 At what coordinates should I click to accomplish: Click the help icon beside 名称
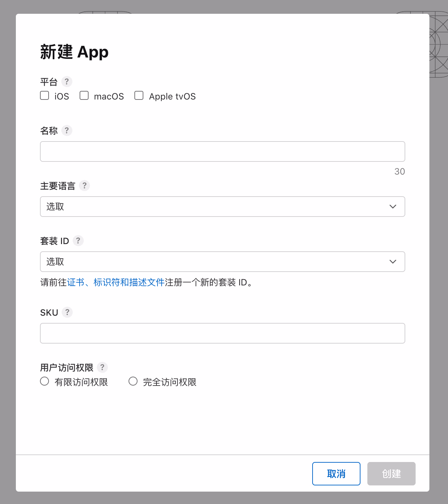pos(67,130)
